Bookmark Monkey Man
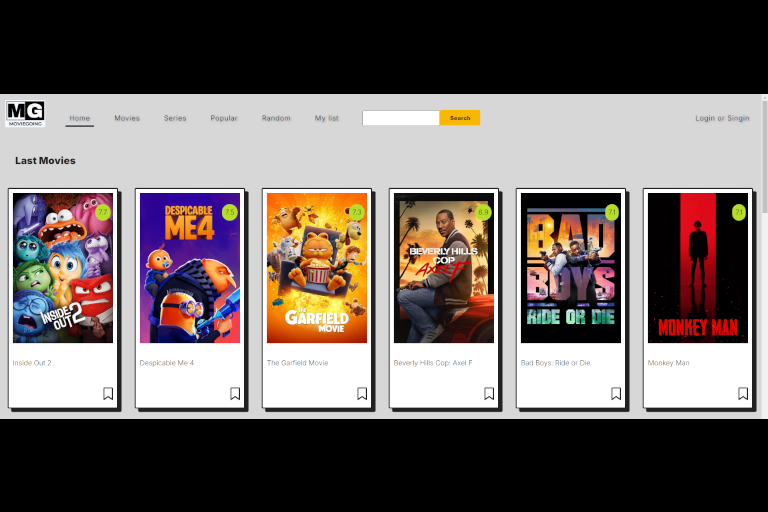The width and height of the screenshot is (768, 512). (x=743, y=393)
